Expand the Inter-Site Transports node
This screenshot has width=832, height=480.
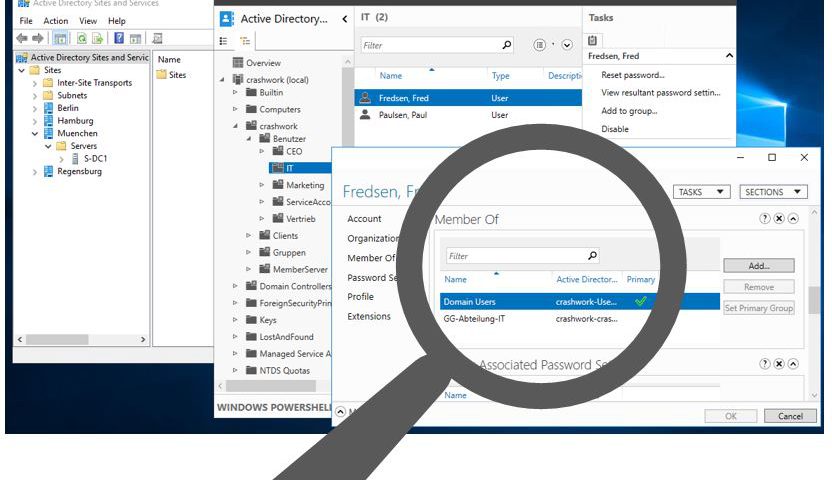click(34, 83)
